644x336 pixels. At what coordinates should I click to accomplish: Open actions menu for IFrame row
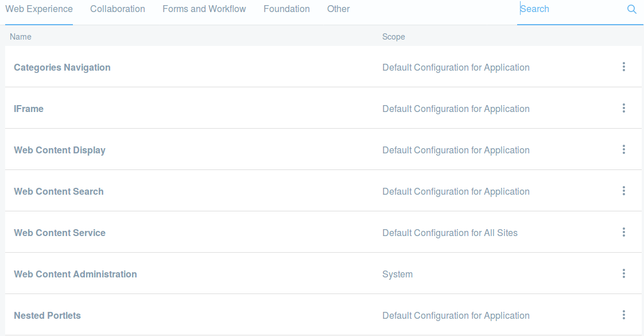click(x=623, y=109)
